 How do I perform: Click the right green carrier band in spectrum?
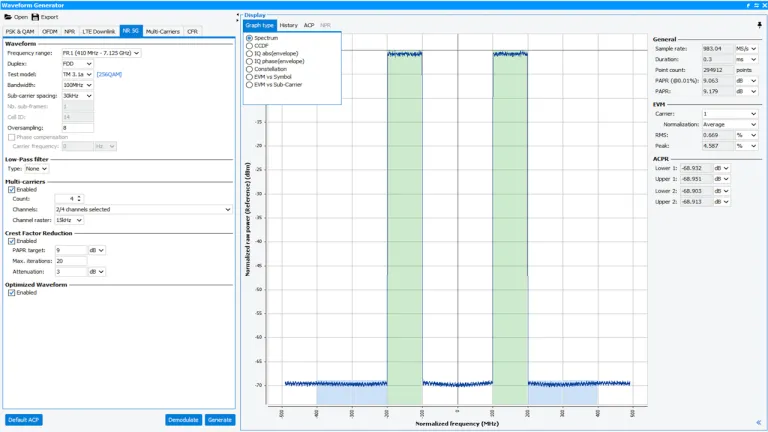tap(510, 228)
